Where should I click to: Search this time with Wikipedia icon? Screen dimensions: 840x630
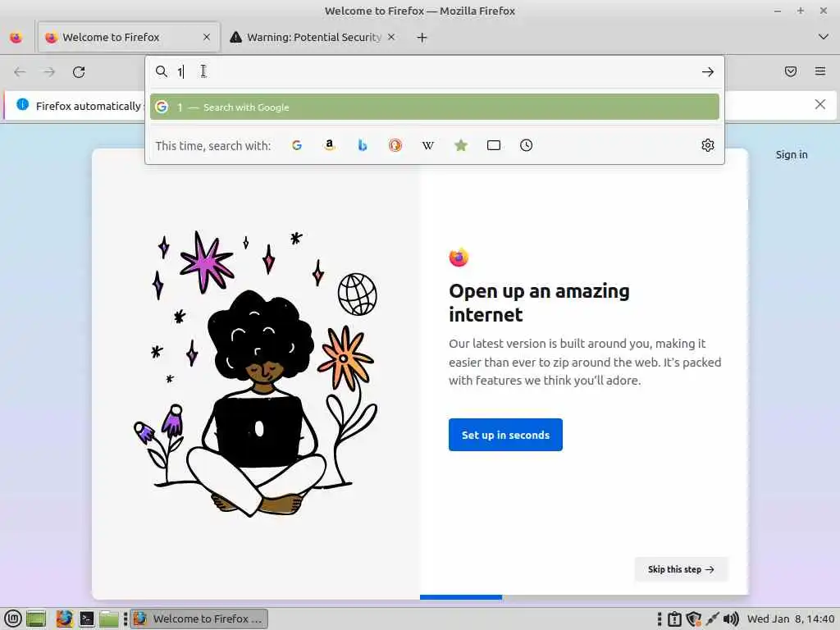pos(428,145)
